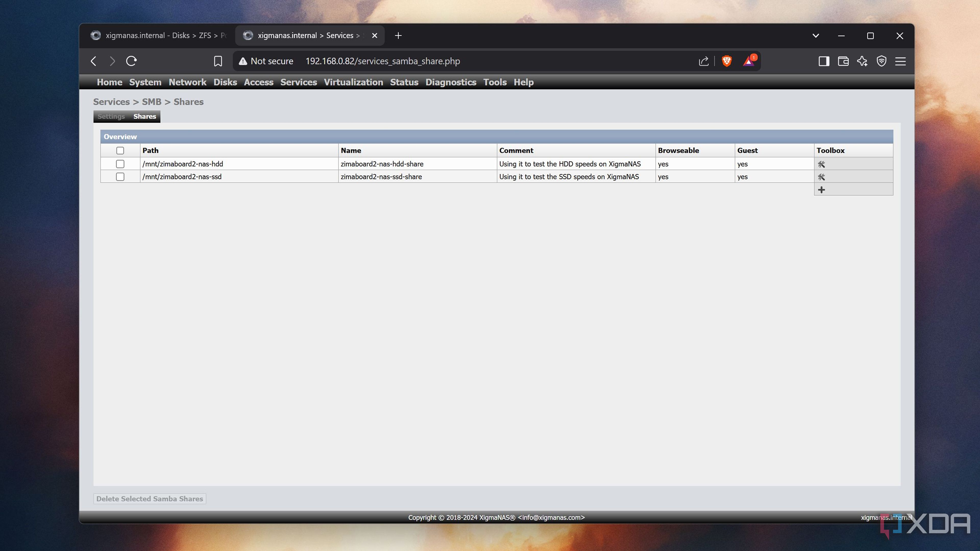The height and width of the screenshot is (551, 980).
Task: Check the /mnt/zimaboard2-nas-ssd row checkbox
Action: click(120, 177)
